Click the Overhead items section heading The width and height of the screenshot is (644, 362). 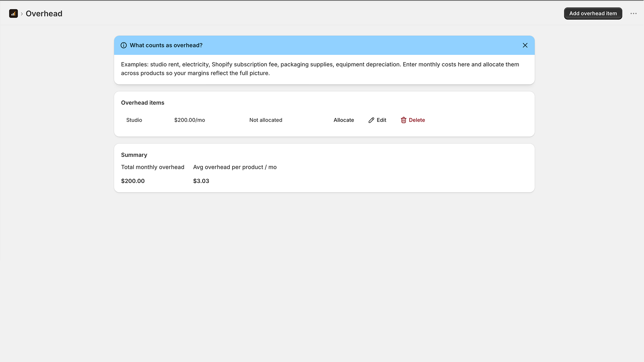click(x=142, y=103)
